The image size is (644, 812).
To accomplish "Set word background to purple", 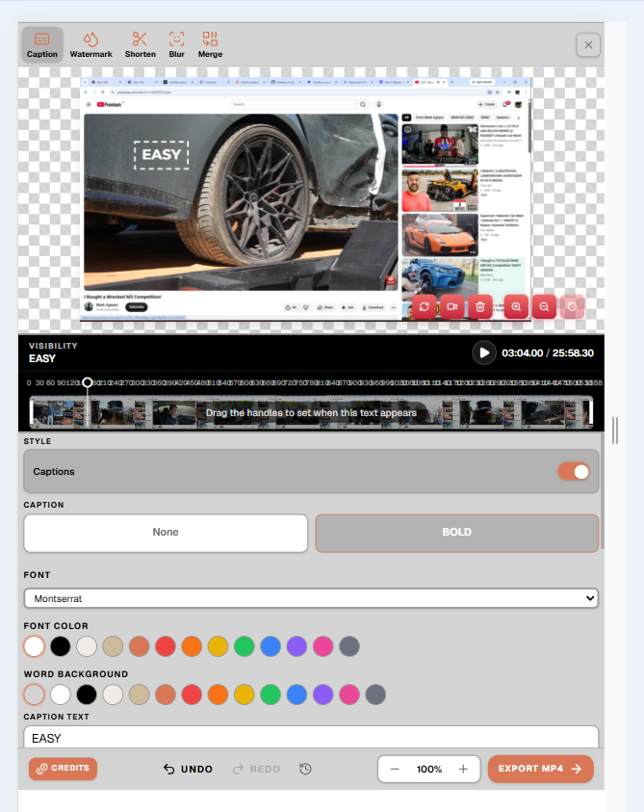I will (x=323, y=694).
